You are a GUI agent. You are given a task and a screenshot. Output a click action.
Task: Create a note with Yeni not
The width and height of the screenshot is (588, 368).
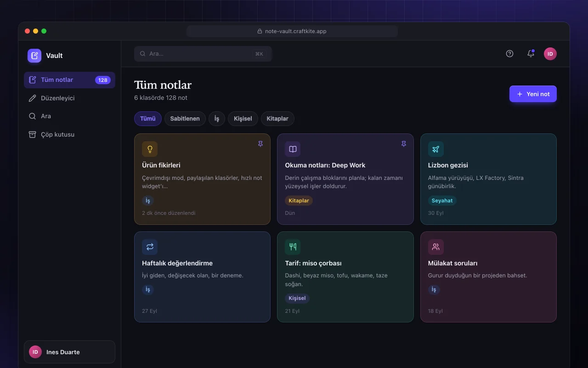(x=533, y=94)
